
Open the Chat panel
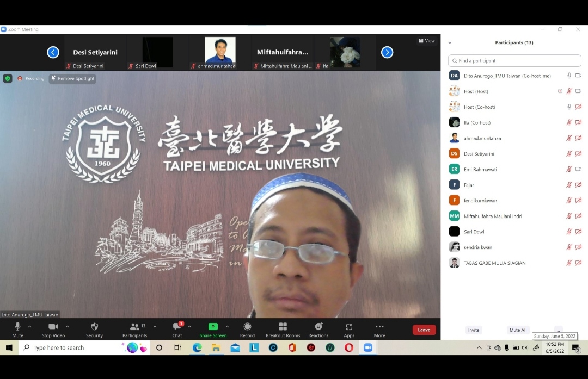pos(177,330)
